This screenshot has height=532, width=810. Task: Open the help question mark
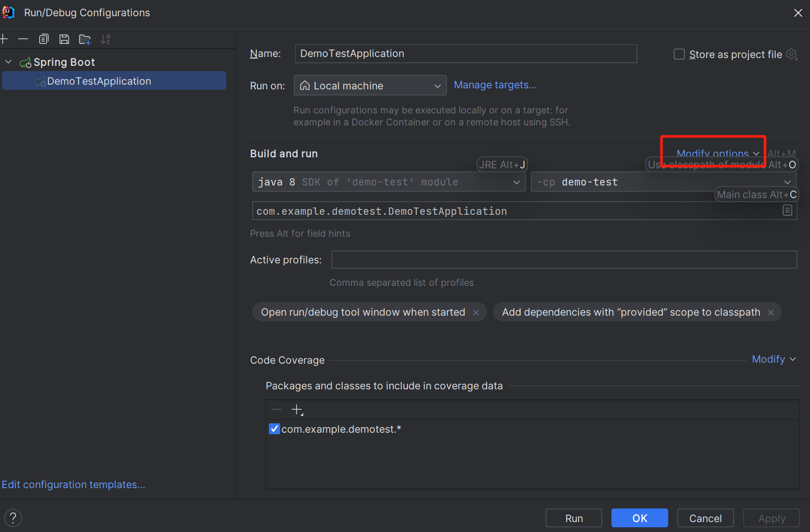[13, 518]
